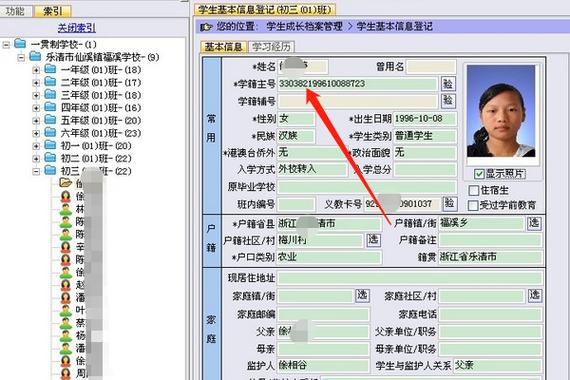Image resolution: width=570 pixels, height=380 pixels.
Task: Click the 选 button next to 家庭社区/村
Action: [x=534, y=296]
